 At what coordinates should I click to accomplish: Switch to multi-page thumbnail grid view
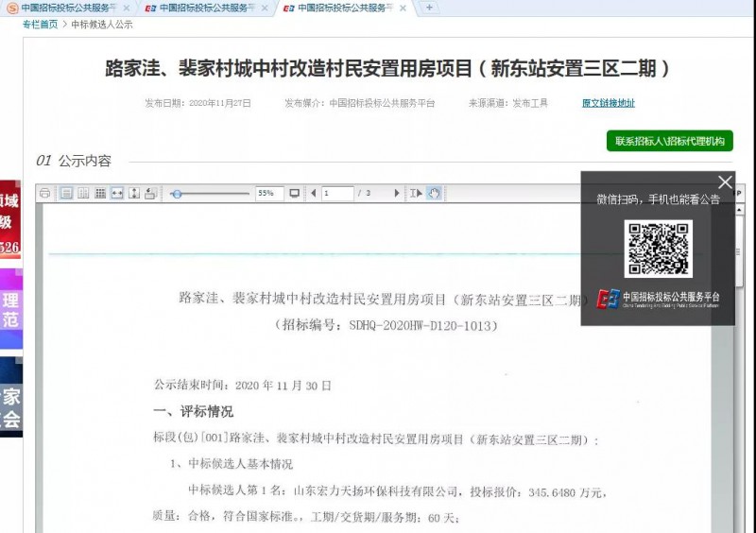(100, 194)
